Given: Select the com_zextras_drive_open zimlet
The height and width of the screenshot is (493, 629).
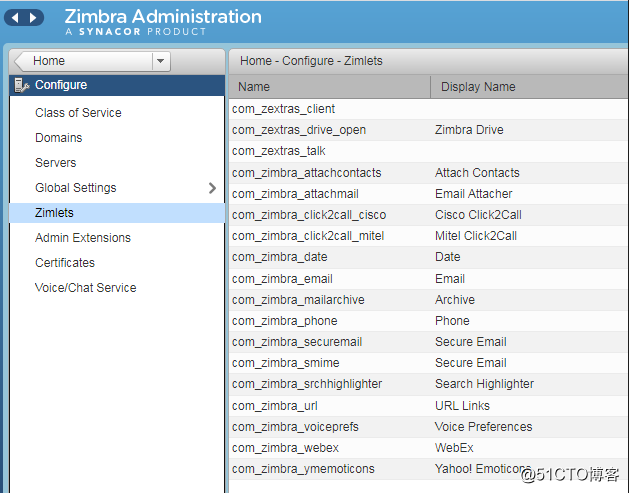Looking at the screenshot, I should (299, 130).
